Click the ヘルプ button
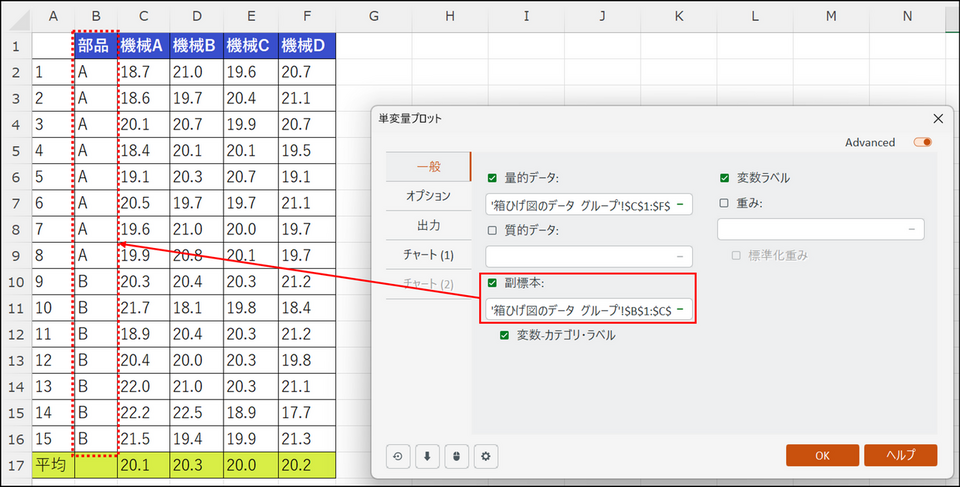The image size is (960, 487). (x=900, y=455)
